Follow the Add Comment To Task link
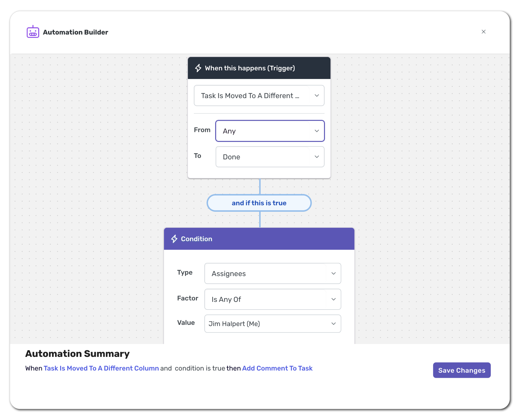Image resolution: width=519 pixels, height=420 pixels. tap(277, 368)
